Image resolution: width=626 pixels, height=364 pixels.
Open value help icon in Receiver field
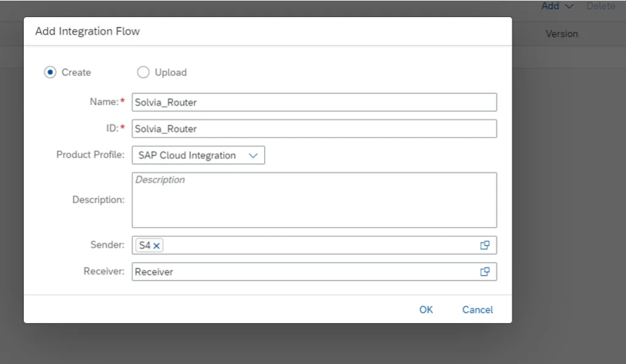(485, 272)
